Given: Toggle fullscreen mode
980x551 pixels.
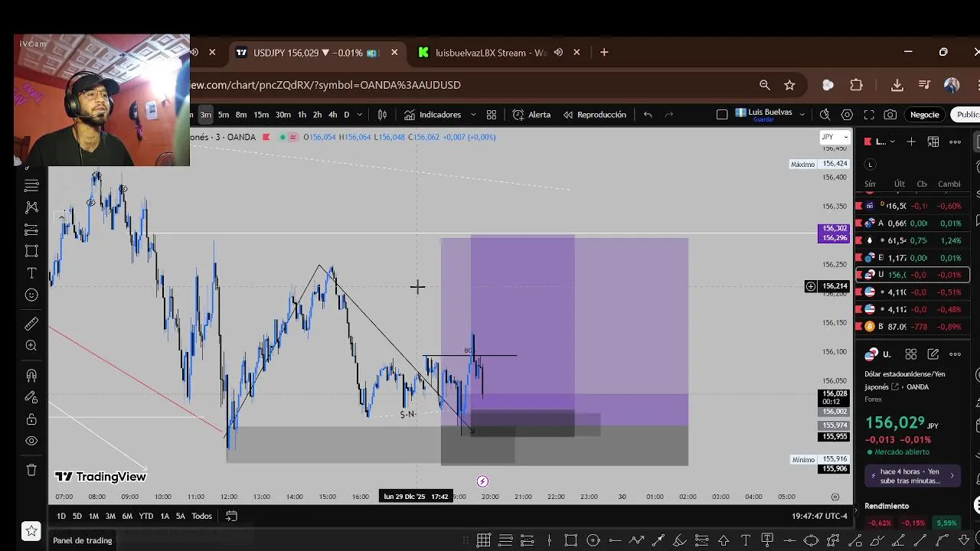Looking at the screenshot, I should point(869,115).
